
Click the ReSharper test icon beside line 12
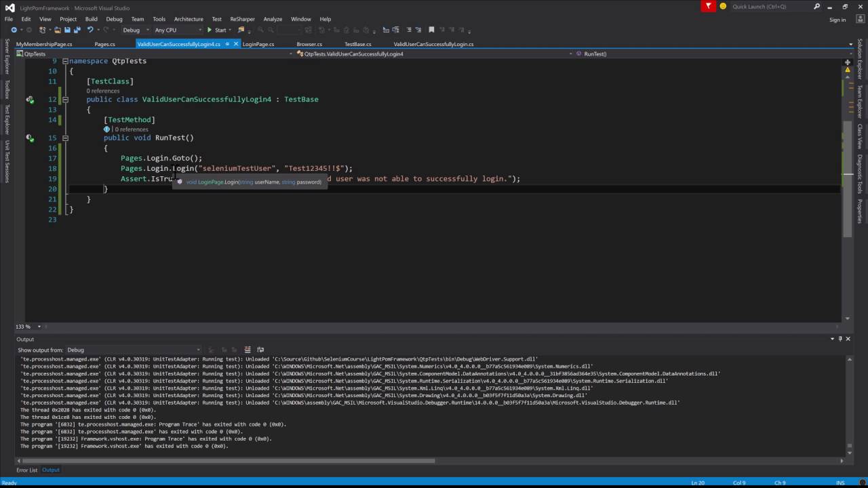point(30,100)
